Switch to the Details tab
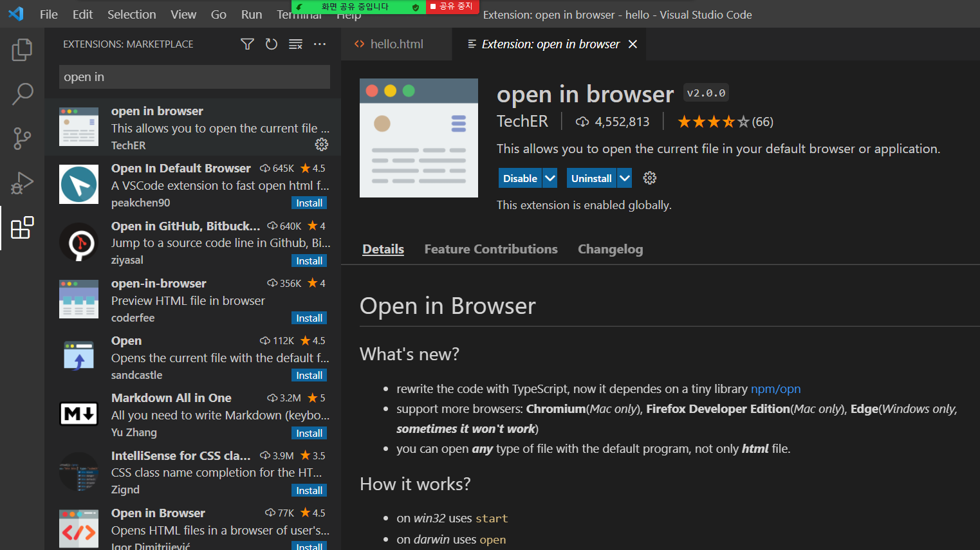The width and height of the screenshot is (980, 550). pos(383,249)
